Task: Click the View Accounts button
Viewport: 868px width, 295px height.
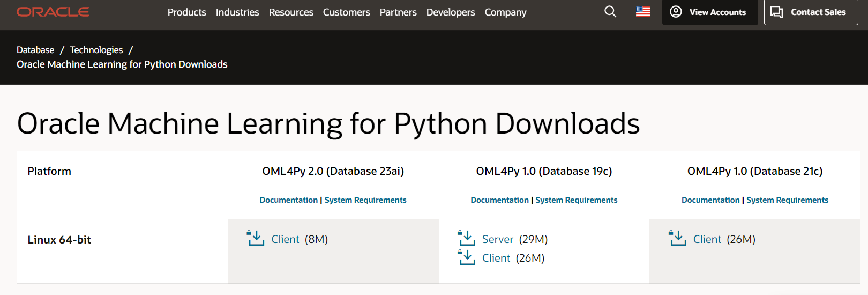Action: tap(709, 12)
